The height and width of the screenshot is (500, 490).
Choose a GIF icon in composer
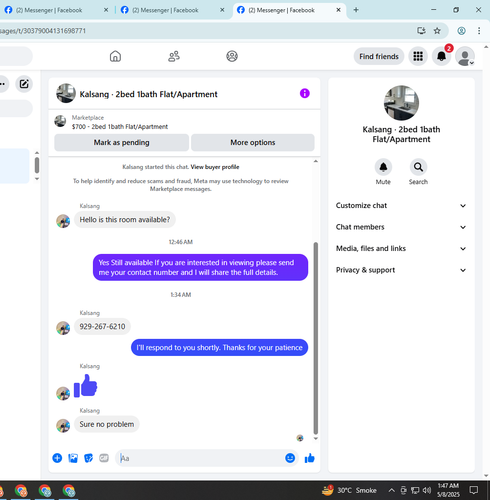tap(104, 458)
